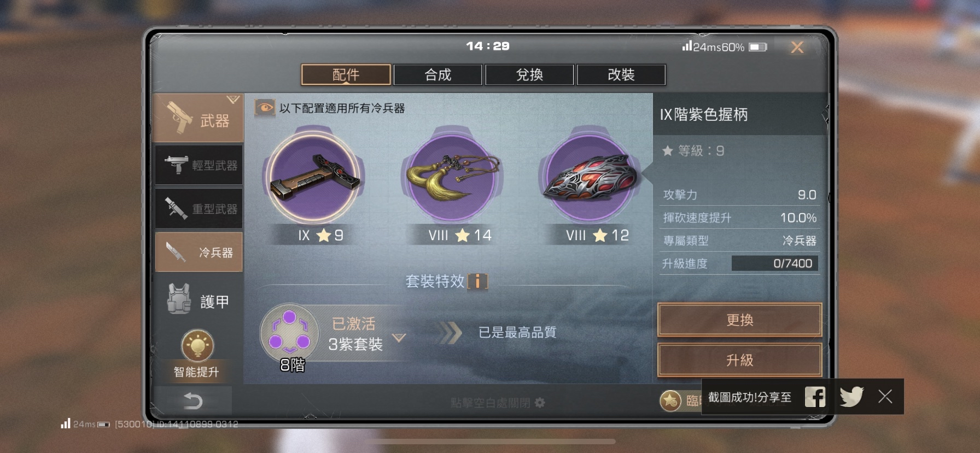The width and height of the screenshot is (980, 453).
Task: Share screenshot to Facebook
Action: point(815,397)
